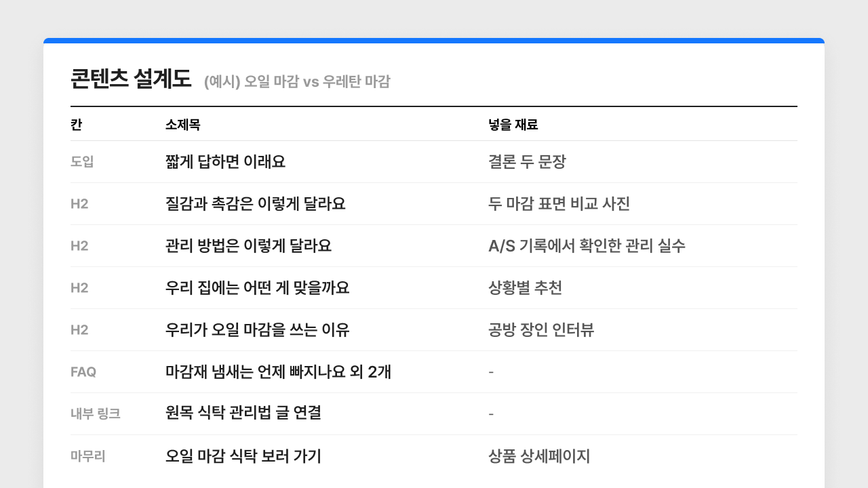The height and width of the screenshot is (488, 868).
Task: Click the "소제목" column header
Action: pyautogui.click(x=182, y=125)
